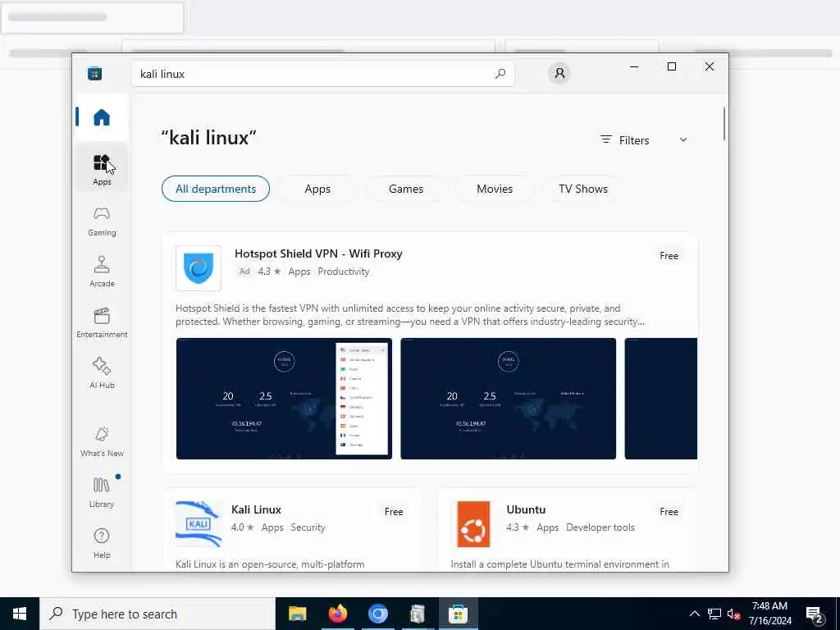Open the Kali Linux app title
Image resolution: width=840 pixels, height=630 pixels.
tap(256, 509)
